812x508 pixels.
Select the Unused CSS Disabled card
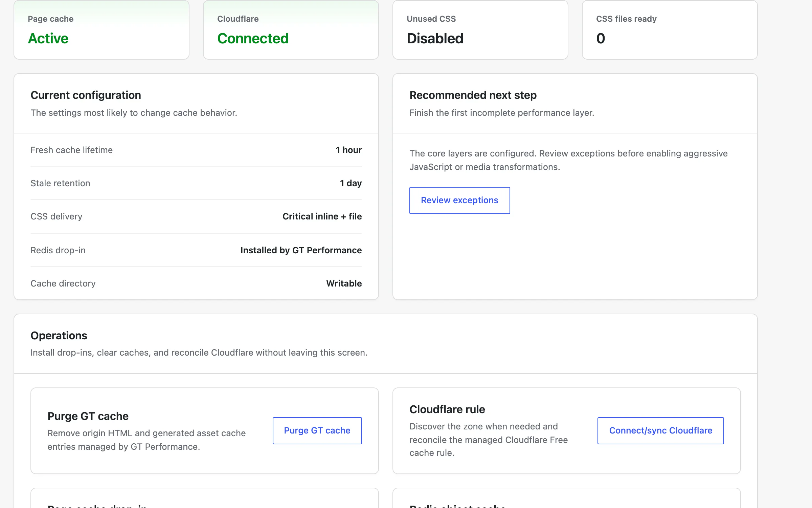480,30
